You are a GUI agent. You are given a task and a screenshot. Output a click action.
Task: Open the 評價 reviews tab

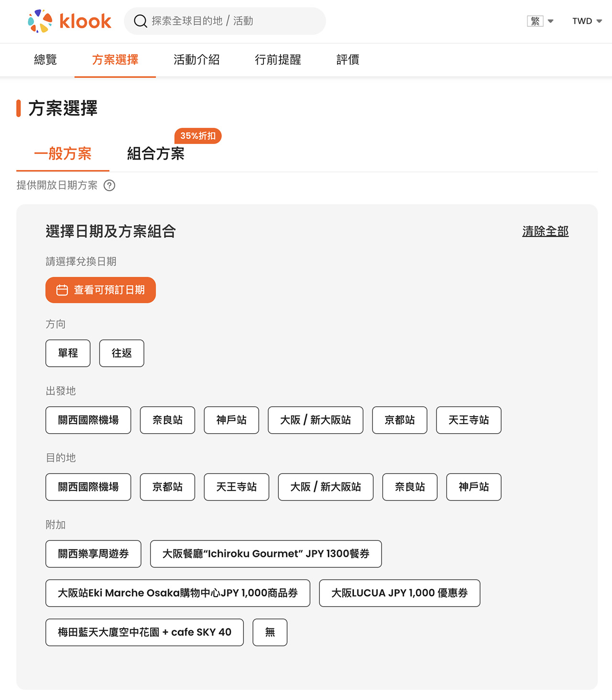(348, 60)
